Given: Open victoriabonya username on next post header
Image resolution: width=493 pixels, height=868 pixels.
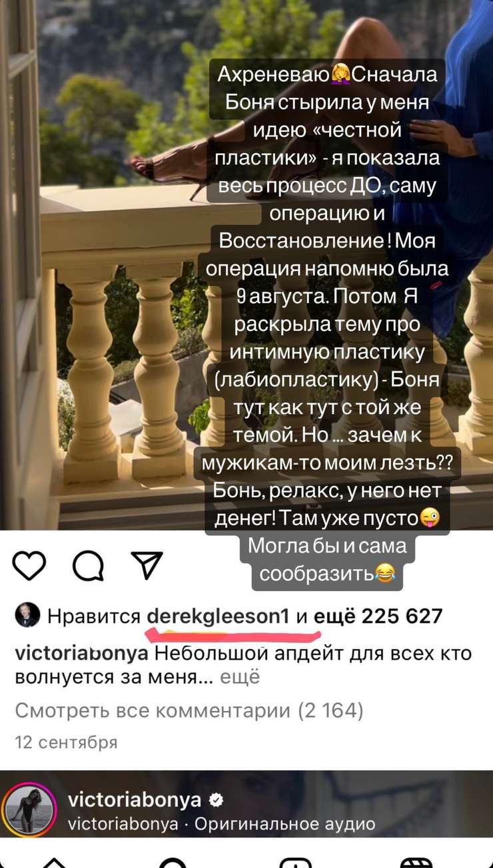Looking at the screenshot, I should tap(135, 800).
